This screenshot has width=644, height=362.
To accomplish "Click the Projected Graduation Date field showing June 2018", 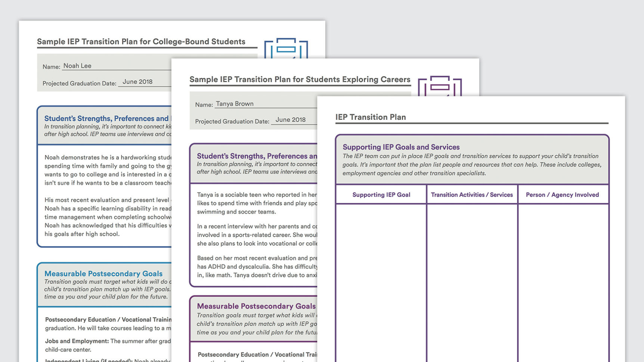I will [137, 81].
